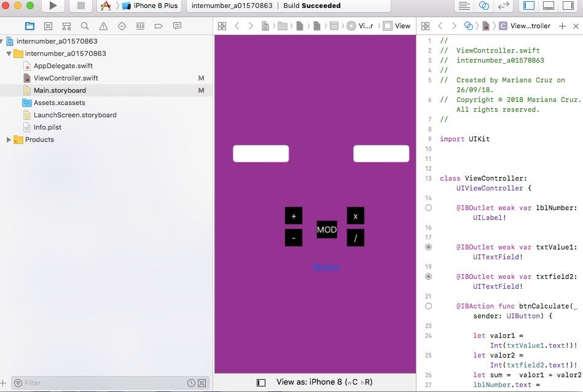The width and height of the screenshot is (583, 392).
Task: Open Assets.xcassets
Action: 60,103
